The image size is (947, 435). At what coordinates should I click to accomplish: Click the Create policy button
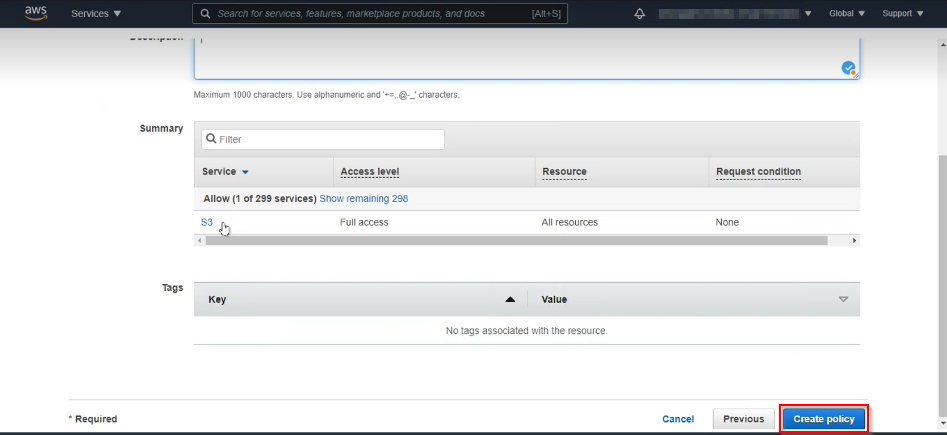(x=824, y=419)
